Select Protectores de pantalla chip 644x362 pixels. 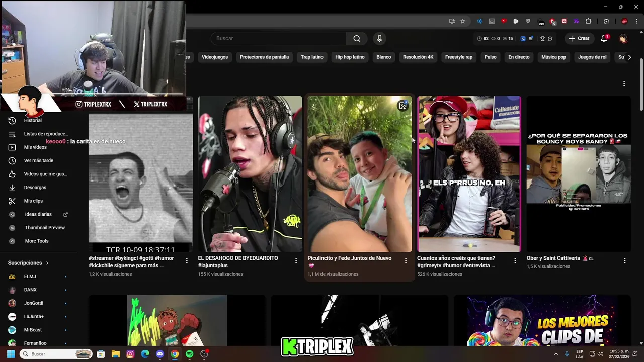[x=264, y=57]
